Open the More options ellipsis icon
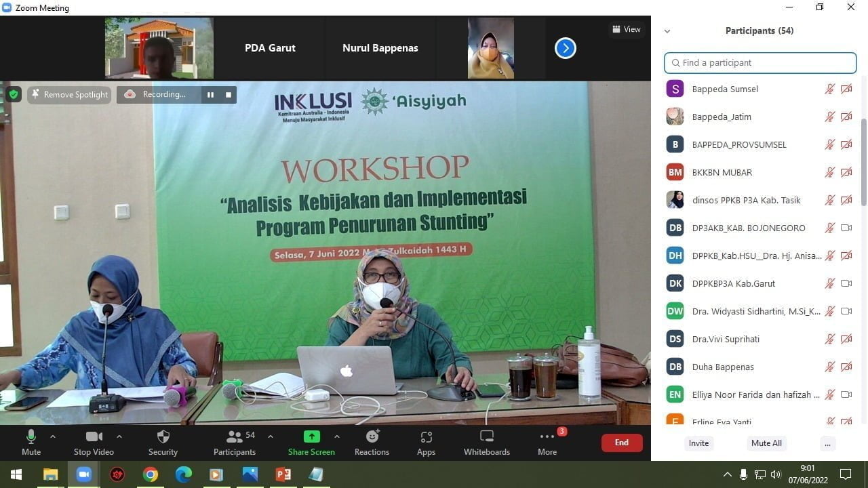This screenshot has height=488, width=868. pos(547,437)
